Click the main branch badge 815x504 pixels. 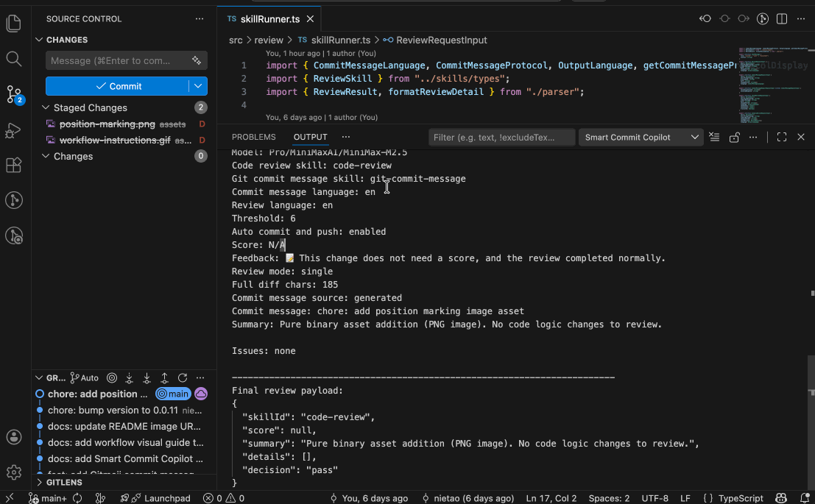point(173,394)
